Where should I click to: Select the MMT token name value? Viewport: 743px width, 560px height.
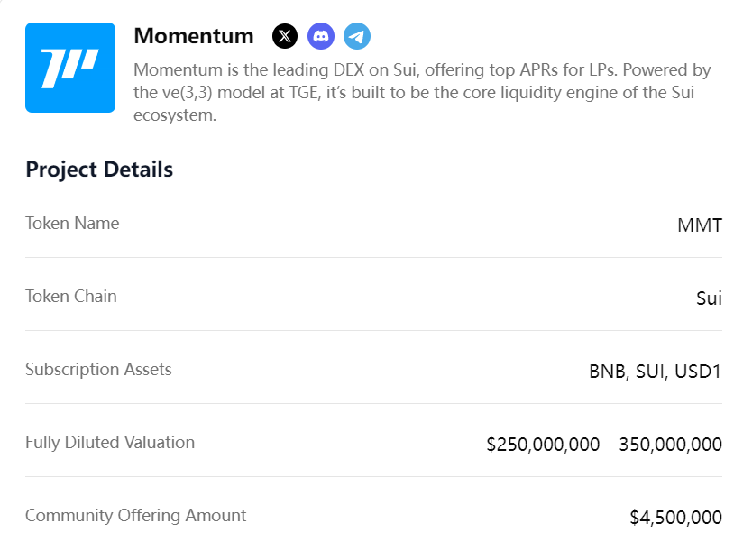tap(699, 225)
